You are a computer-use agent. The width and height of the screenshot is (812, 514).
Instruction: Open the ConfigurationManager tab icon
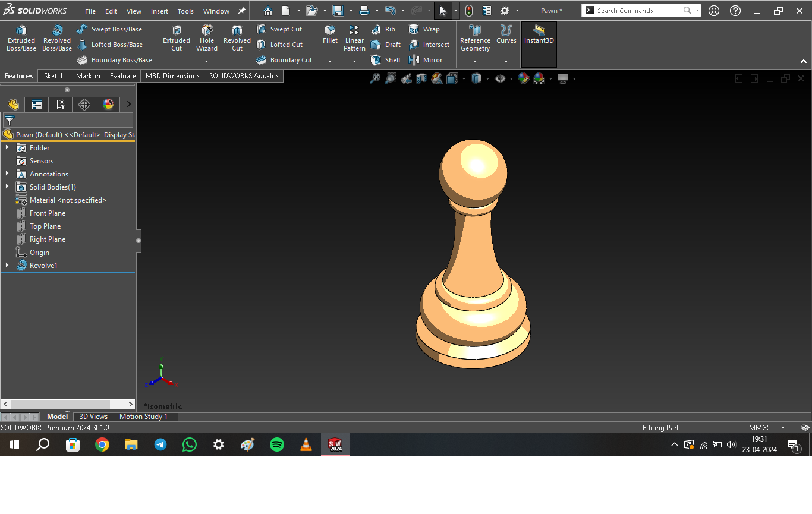(x=60, y=105)
